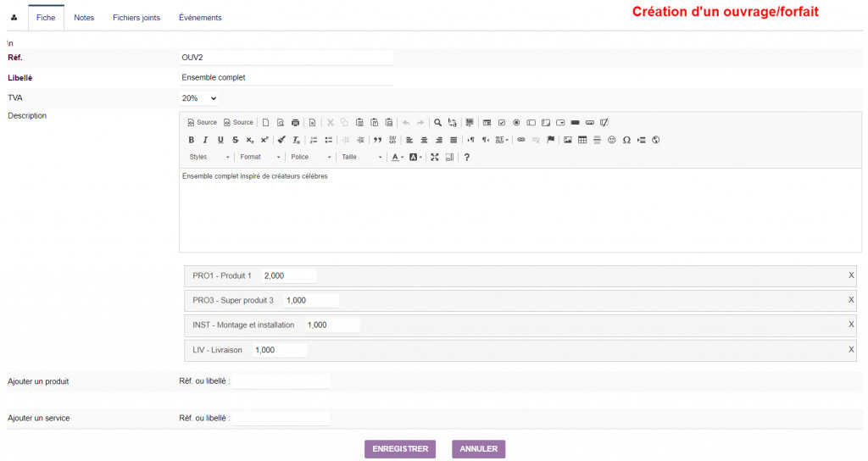
Task: Open the TVA 20% dropdown
Action: click(198, 98)
